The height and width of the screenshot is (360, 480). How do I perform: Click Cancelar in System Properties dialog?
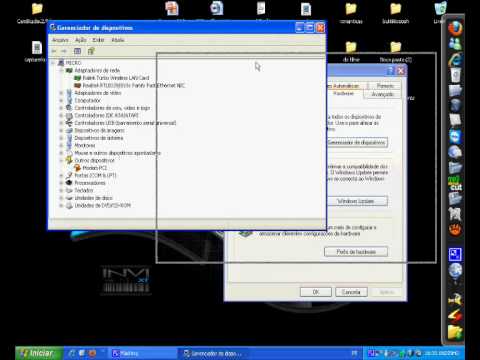[x=351, y=292]
